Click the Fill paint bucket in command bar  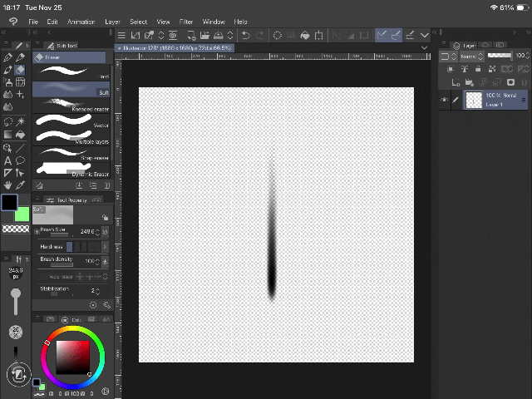click(305, 35)
